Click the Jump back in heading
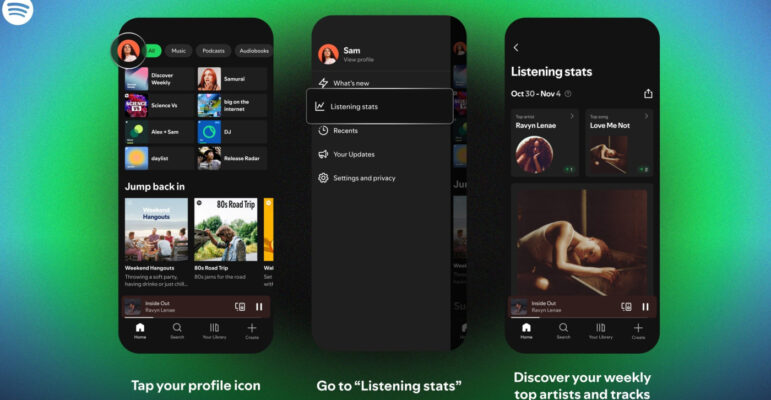Viewport: 771px width, 400px height. click(155, 186)
